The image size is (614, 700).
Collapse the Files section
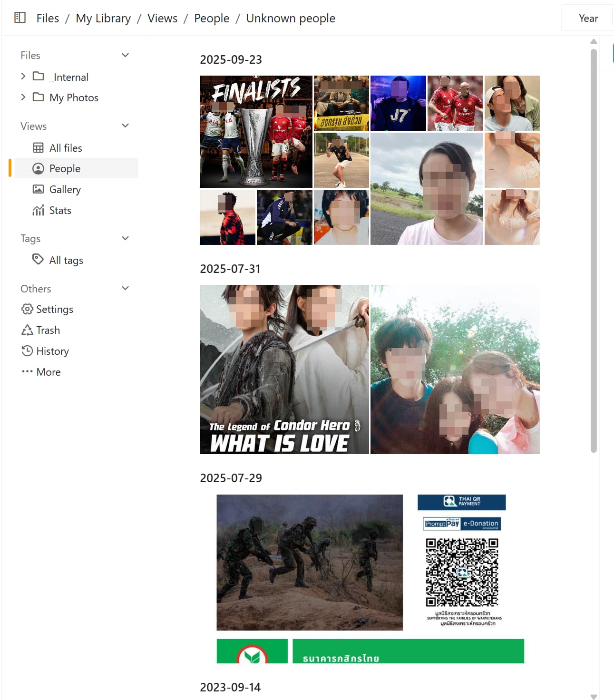pyautogui.click(x=125, y=55)
